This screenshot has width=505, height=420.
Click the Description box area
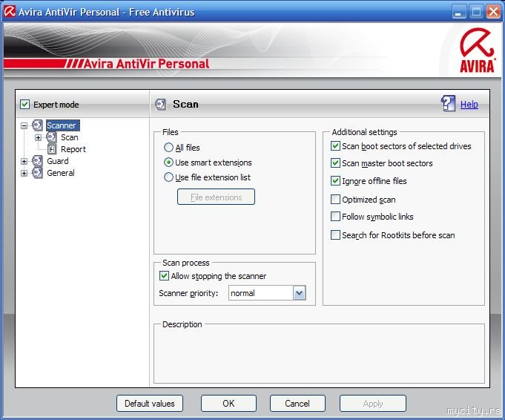coord(319,355)
